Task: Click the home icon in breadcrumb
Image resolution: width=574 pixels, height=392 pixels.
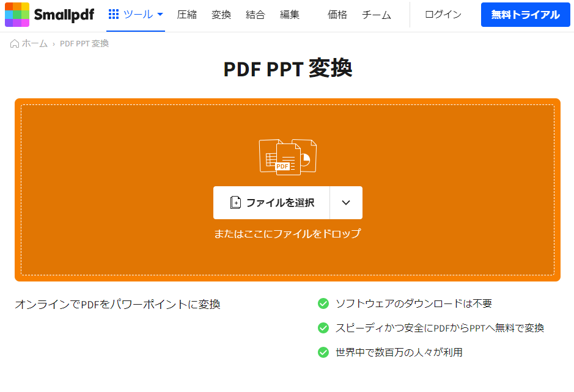Action: coord(15,43)
